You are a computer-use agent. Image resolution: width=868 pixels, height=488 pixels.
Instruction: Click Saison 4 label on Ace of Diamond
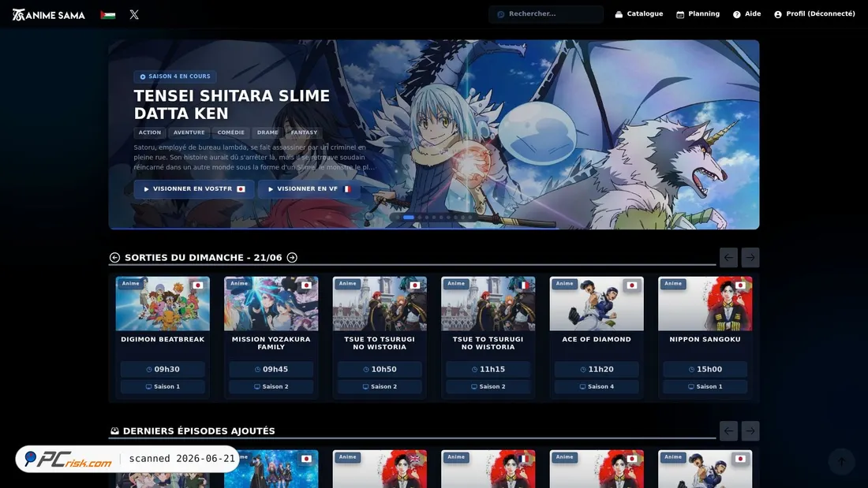[597, 387]
